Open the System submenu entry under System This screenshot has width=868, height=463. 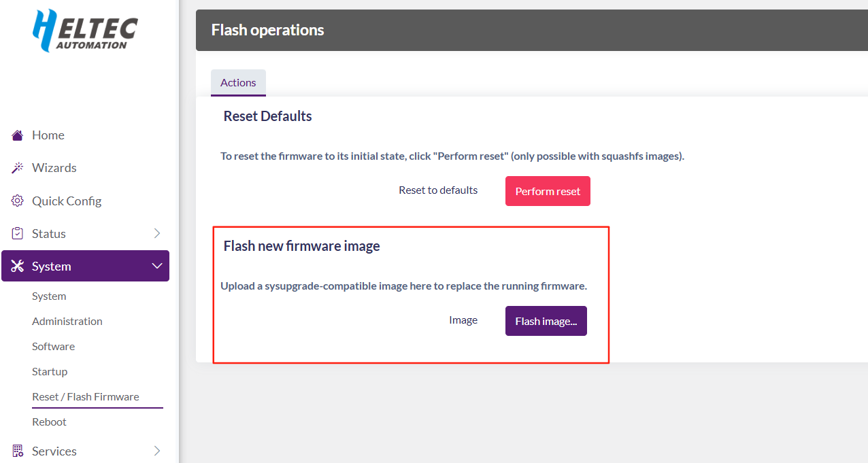click(49, 296)
